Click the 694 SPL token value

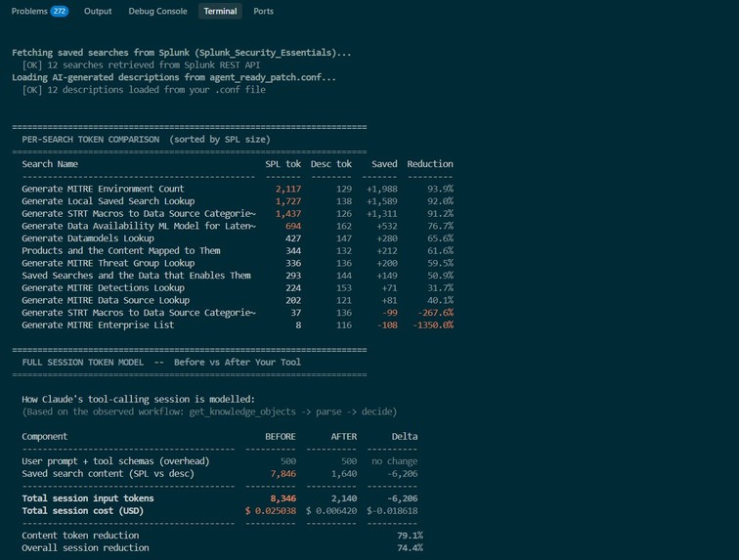293,226
